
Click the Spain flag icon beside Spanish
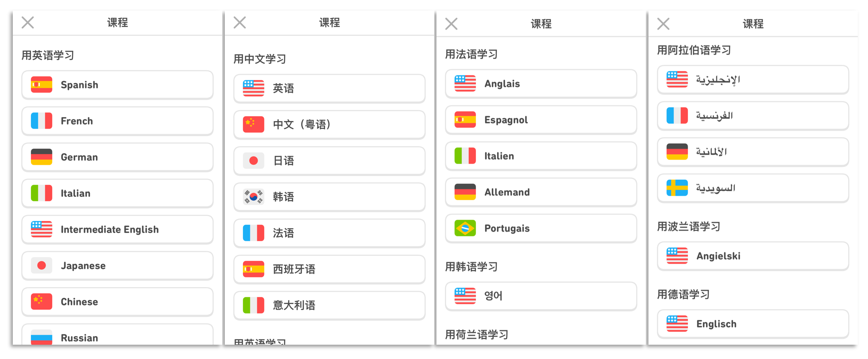pyautogui.click(x=41, y=85)
